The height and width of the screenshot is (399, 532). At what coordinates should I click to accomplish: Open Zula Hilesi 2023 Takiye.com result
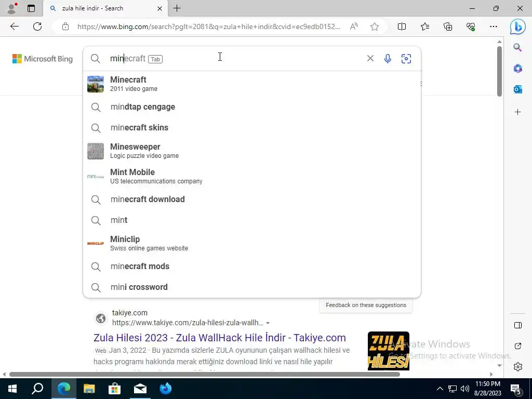[220, 338]
